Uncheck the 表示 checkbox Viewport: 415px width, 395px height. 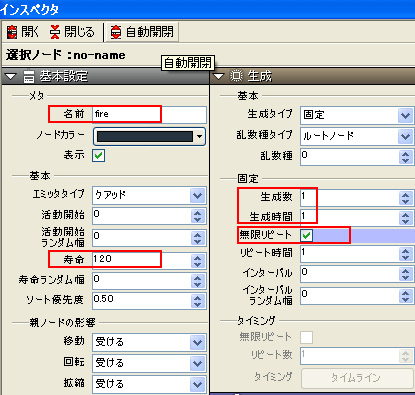(x=99, y=155)
